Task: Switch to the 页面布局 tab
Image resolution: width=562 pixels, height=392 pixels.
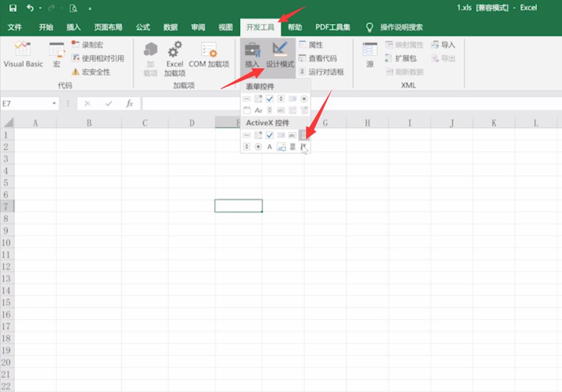Action: 108,27
